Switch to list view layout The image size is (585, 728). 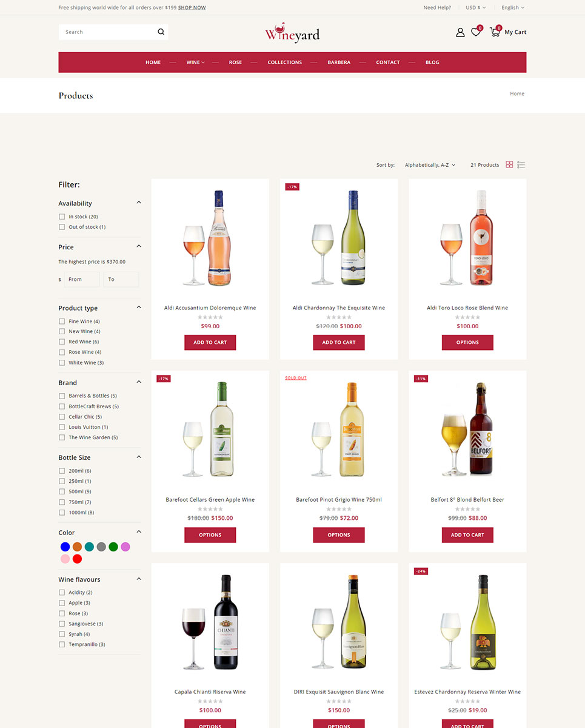521,165
